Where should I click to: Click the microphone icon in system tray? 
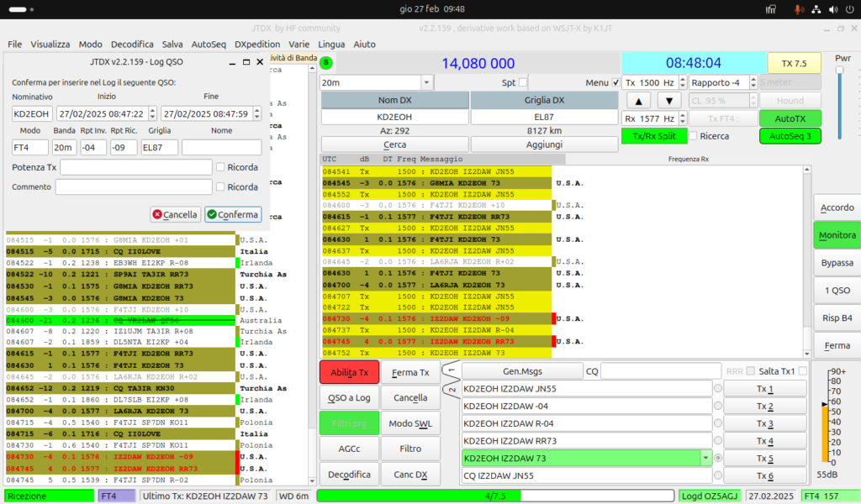click(x=799, y=9)
